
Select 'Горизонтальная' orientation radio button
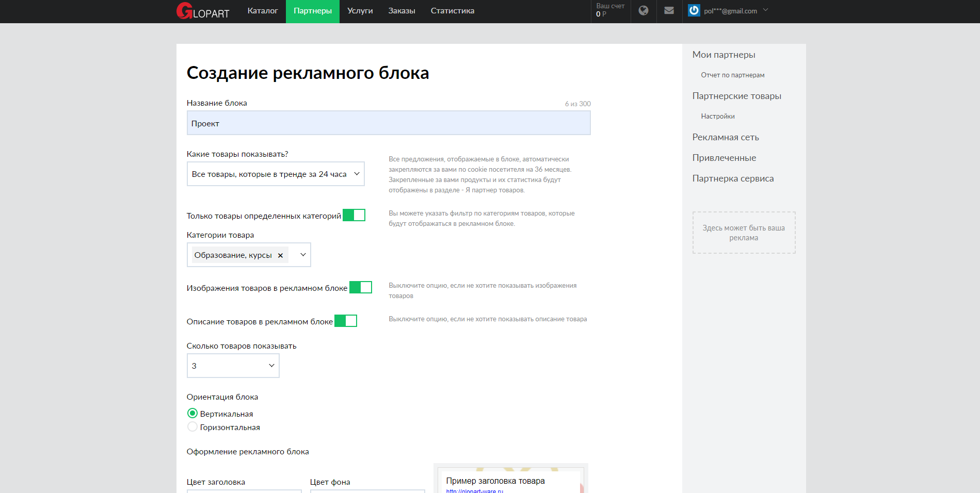pyautogui.click(x=192, y=426)
